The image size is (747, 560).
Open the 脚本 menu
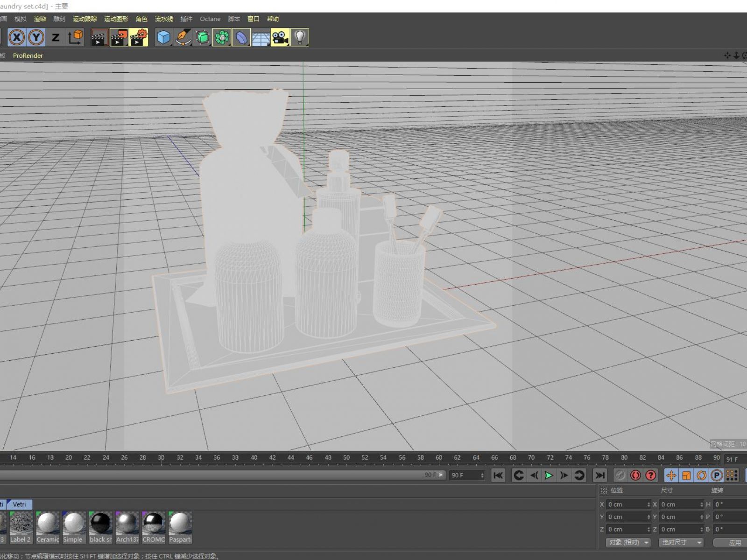pos(234,19)
